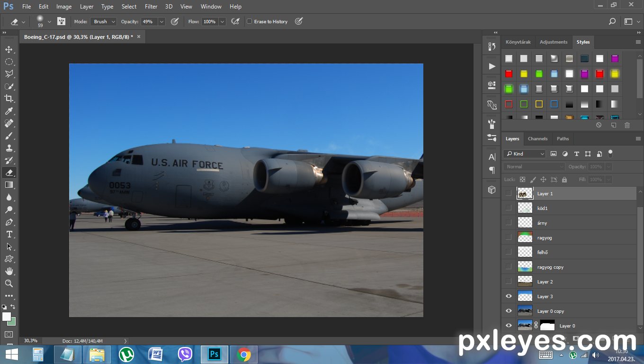Screen dimensions: 644x364
Task: Create a new style from the Styles panel
Action: (x=613, y=125)
